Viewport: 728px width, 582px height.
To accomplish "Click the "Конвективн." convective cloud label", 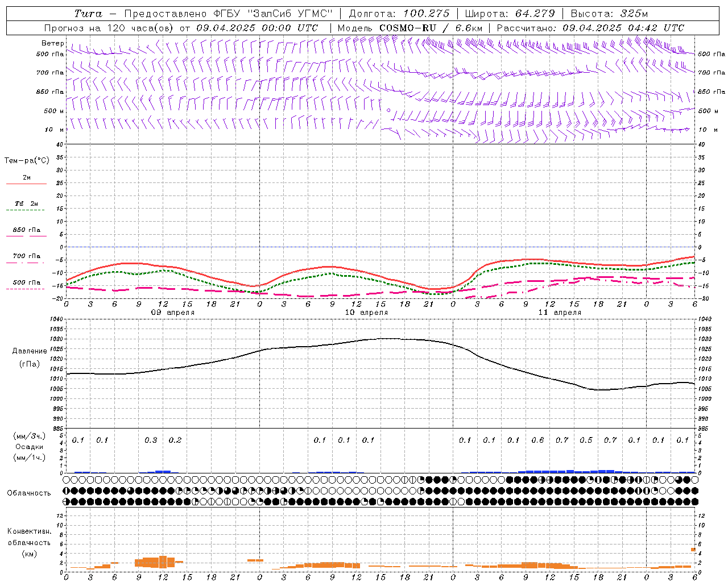I will click(x=29, y=531).
